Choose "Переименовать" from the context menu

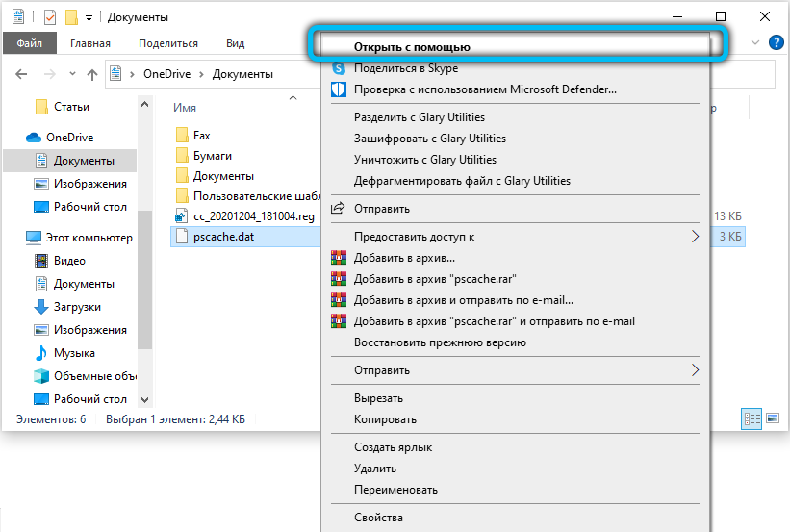(x=395, y=490)
